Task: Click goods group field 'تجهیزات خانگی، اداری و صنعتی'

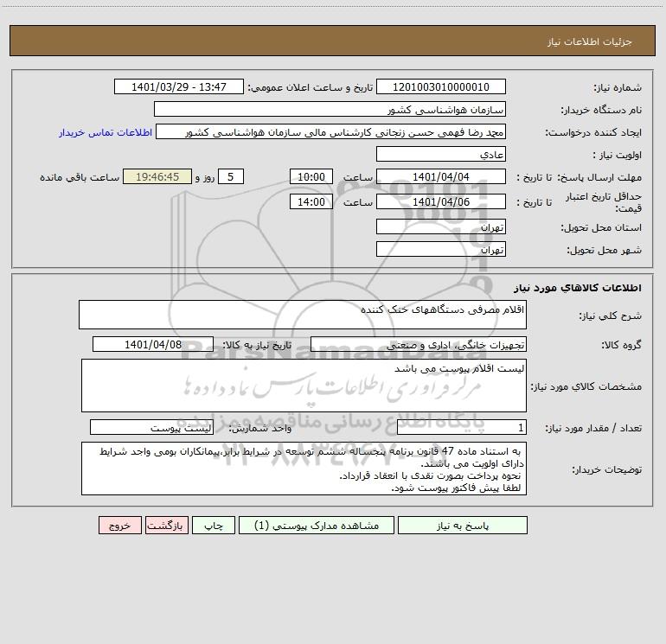Action: click(x=419, y=344)
